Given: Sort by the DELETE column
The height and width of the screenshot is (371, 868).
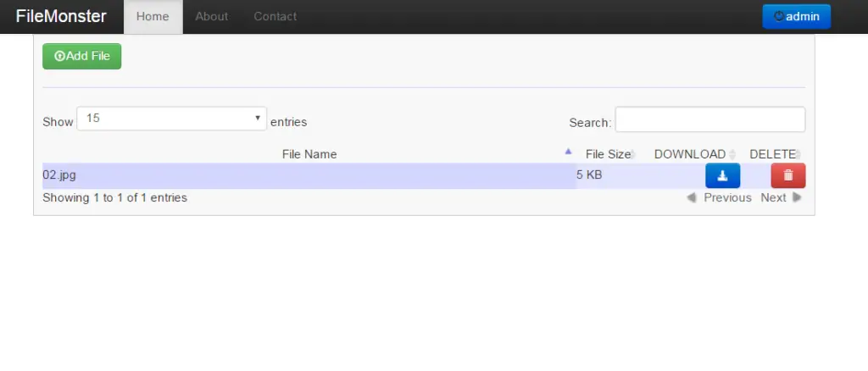Looking at the screenshot, I should [x=772, y=154].
